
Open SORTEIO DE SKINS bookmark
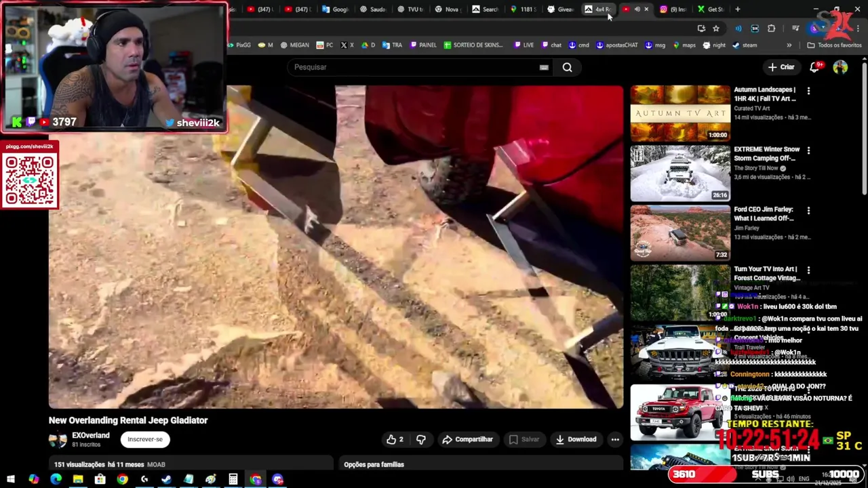click(473, 45)
